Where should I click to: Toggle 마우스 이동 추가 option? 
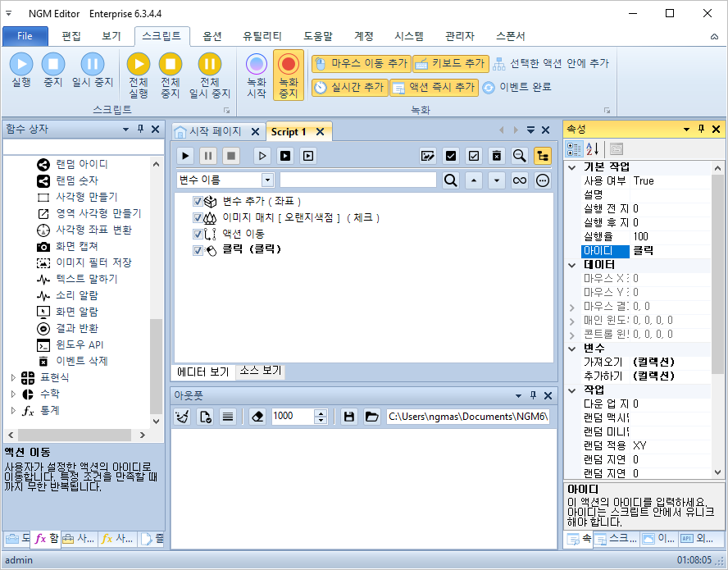[362, 64]
